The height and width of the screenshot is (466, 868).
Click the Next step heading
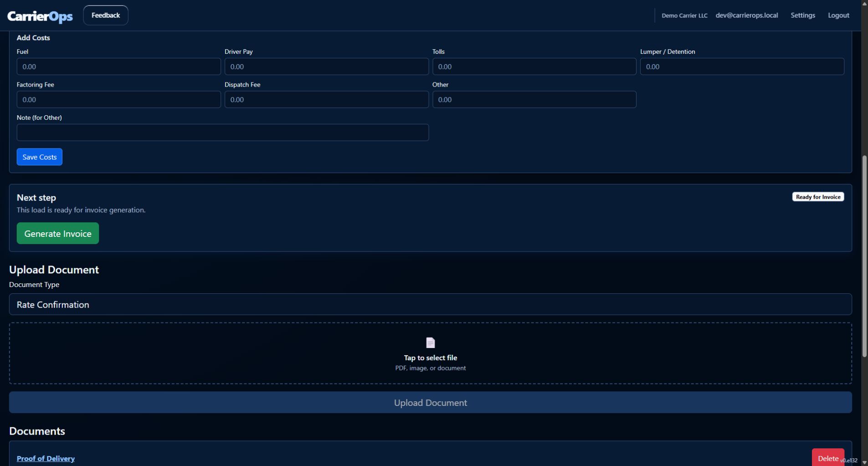click(x=36, y=198)
